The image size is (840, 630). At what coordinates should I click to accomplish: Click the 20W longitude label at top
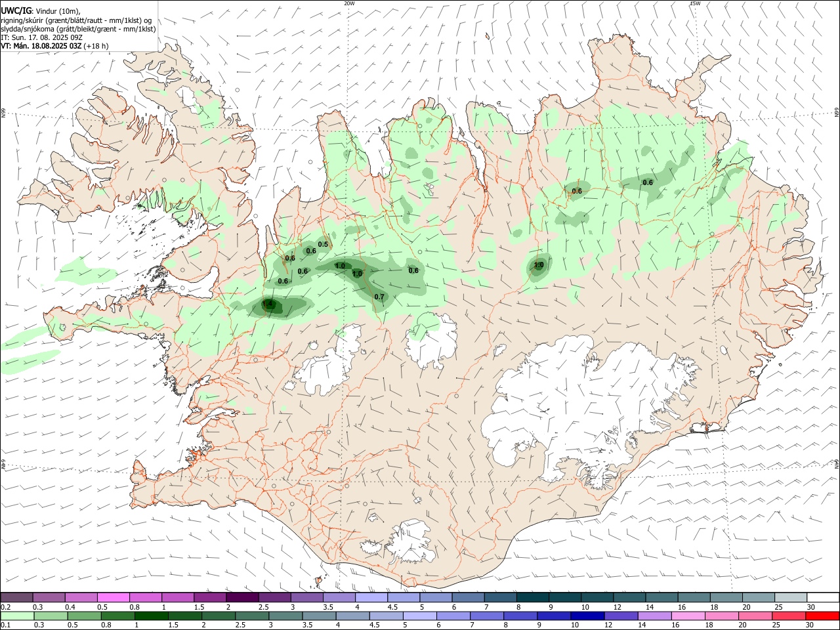349,3
